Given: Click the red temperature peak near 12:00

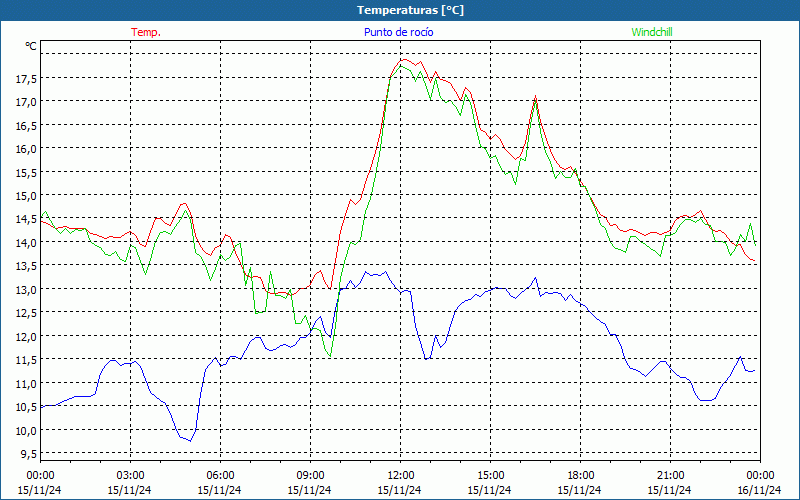Looking at the screenshot, I should point(403,59).
